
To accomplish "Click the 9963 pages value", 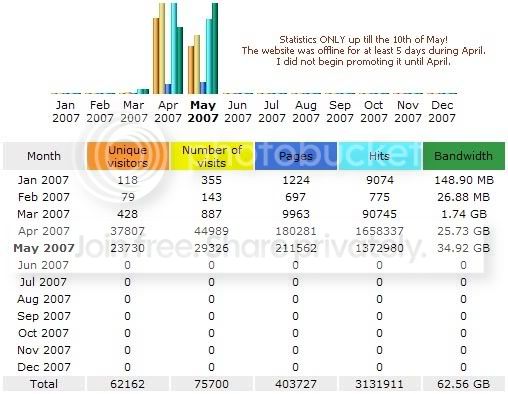I will 296,214.
